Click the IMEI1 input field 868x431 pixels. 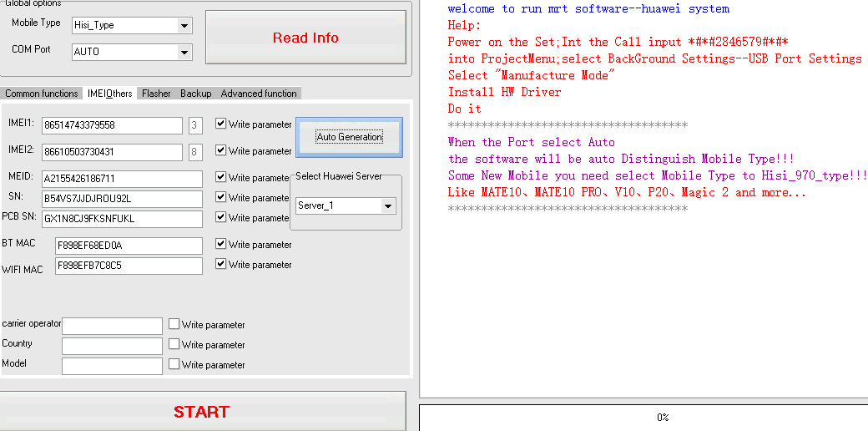click(111, 125)
